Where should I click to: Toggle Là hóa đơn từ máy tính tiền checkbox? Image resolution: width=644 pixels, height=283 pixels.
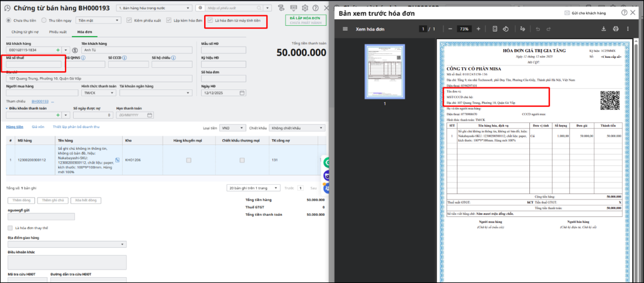[211, 20]
